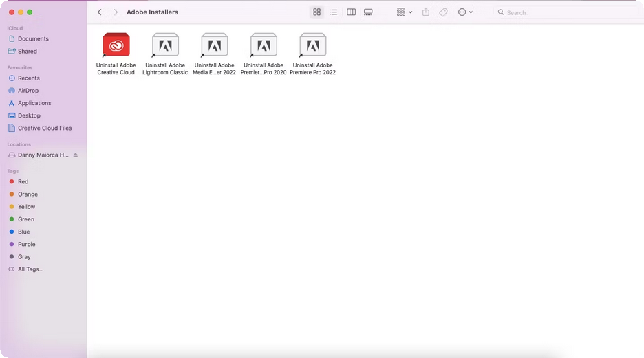The image size is (644, 358).
Task: Open the Group By dropdown
Action: pyautogui.click(x=405, y=12)
